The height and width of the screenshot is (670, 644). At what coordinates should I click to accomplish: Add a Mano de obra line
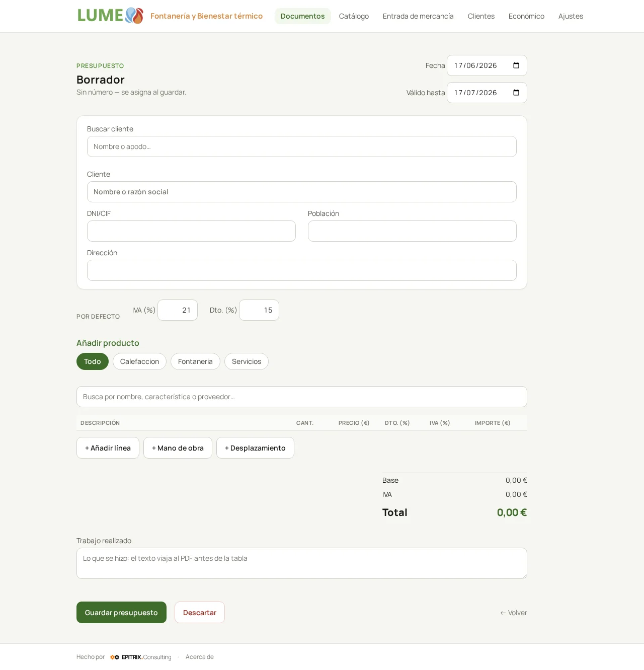pyautogui.click(x=178, y=448)
